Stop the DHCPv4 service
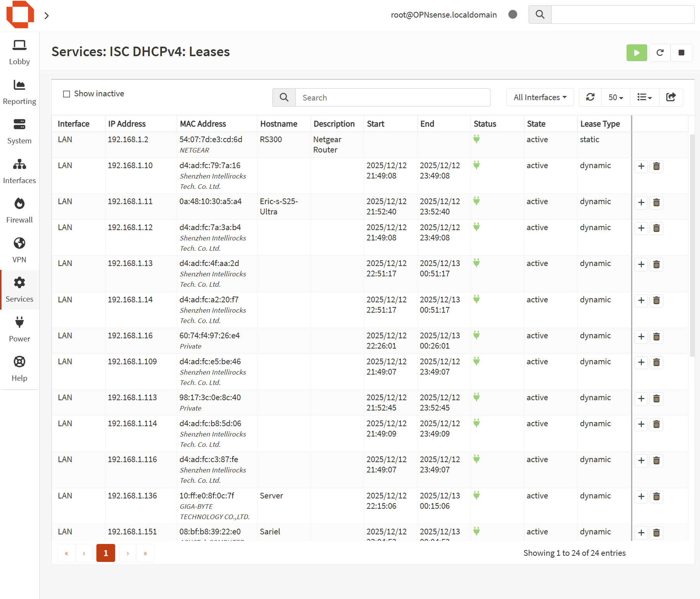This screenshot has height=599, width=700. click(681, 53)
